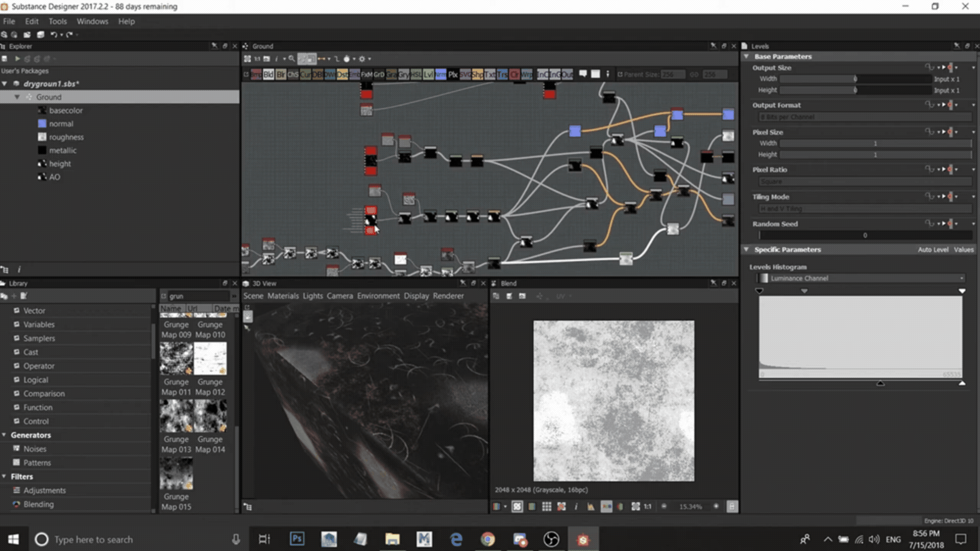Zoom in in the 2D view
Viewport: 980px width, 551px height.
pos(716,507)
